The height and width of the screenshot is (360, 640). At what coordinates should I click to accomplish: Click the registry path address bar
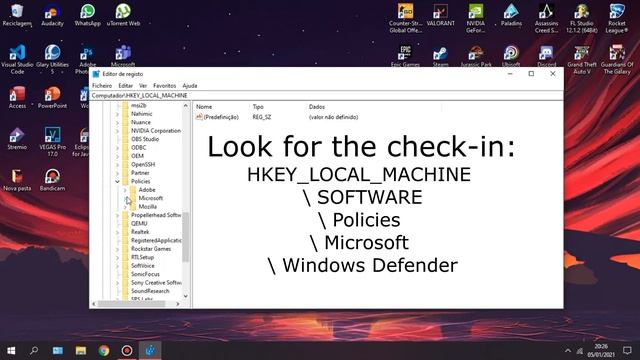[x=327, y=96]
